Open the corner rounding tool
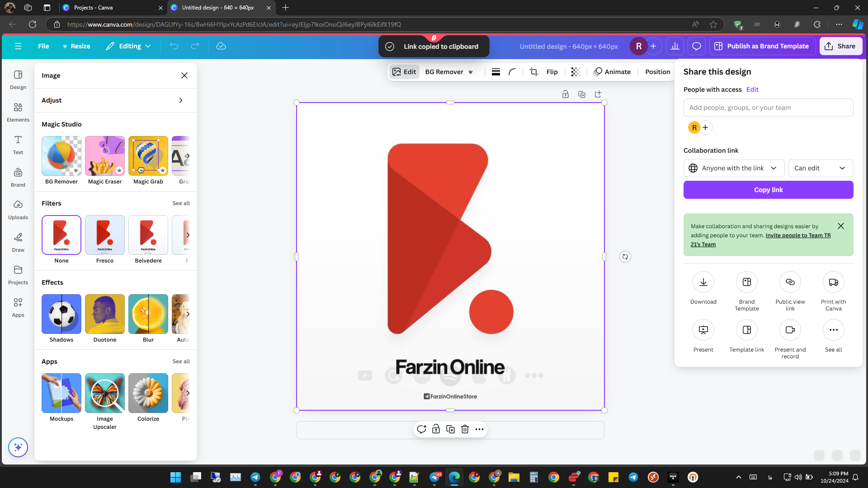 tap(512, 72)
